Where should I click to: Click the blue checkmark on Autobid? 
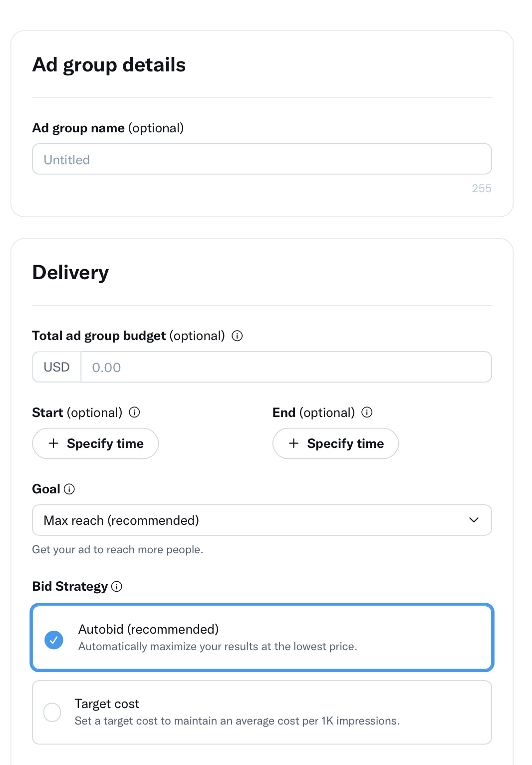(x=54, y=640)
